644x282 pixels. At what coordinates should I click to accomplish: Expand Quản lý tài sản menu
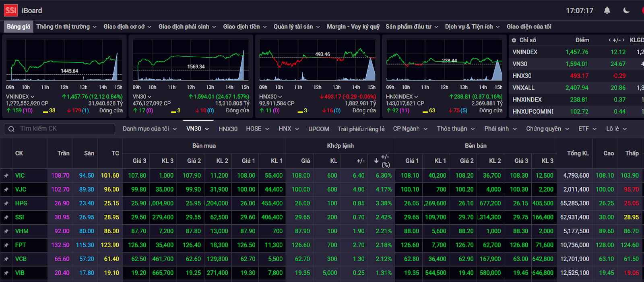pos(297,27)
